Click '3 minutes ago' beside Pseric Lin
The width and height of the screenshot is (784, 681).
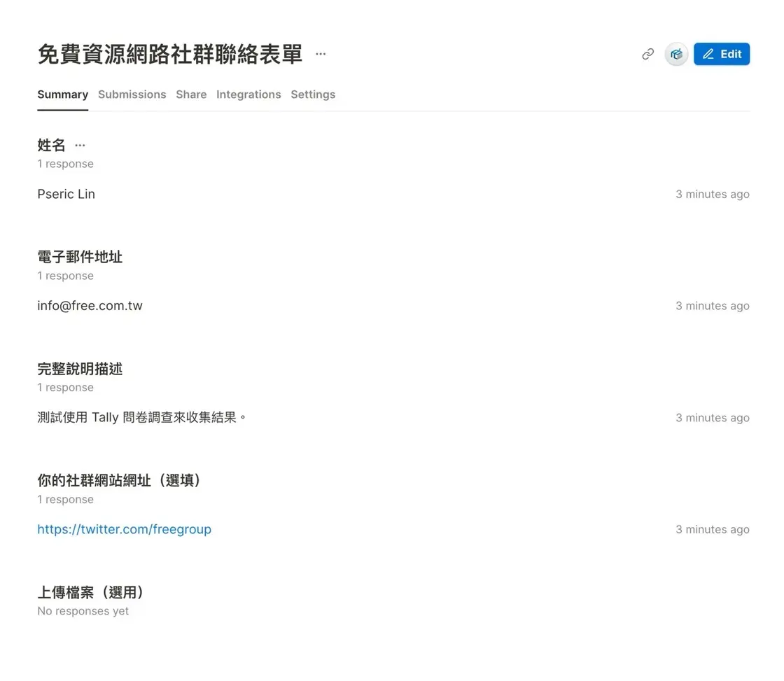pyautogui.click(x=713, y=194)
